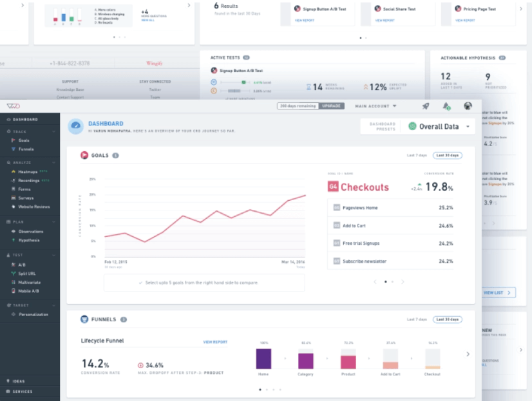Click the VWO logo
This screenshot has width=532, height=401.
pos(14,106)
